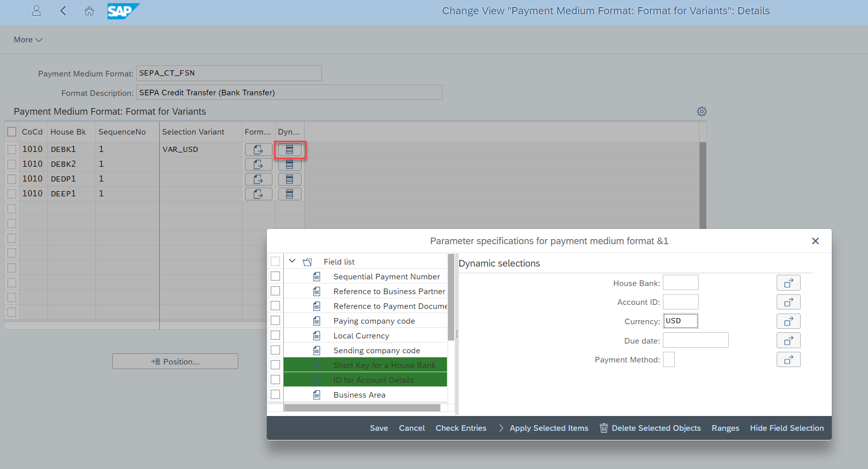
Task: Click the Format Description field
Action: (289, 93)
